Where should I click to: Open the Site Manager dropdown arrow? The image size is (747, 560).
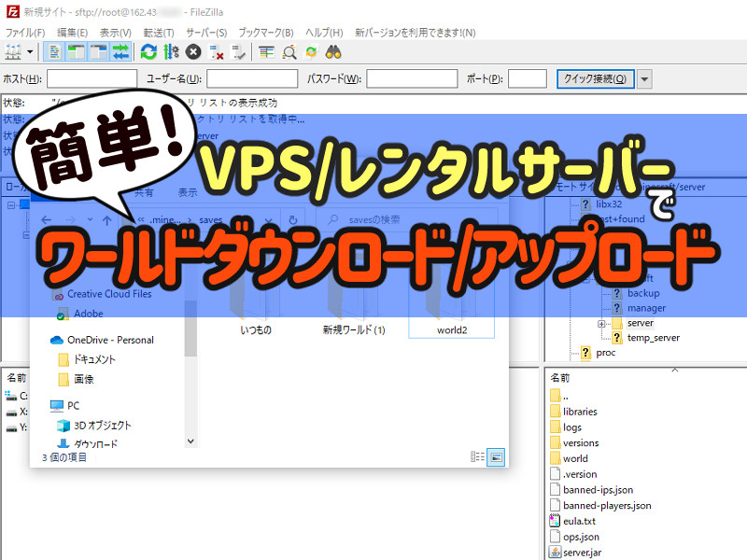[x=30, y=52]
